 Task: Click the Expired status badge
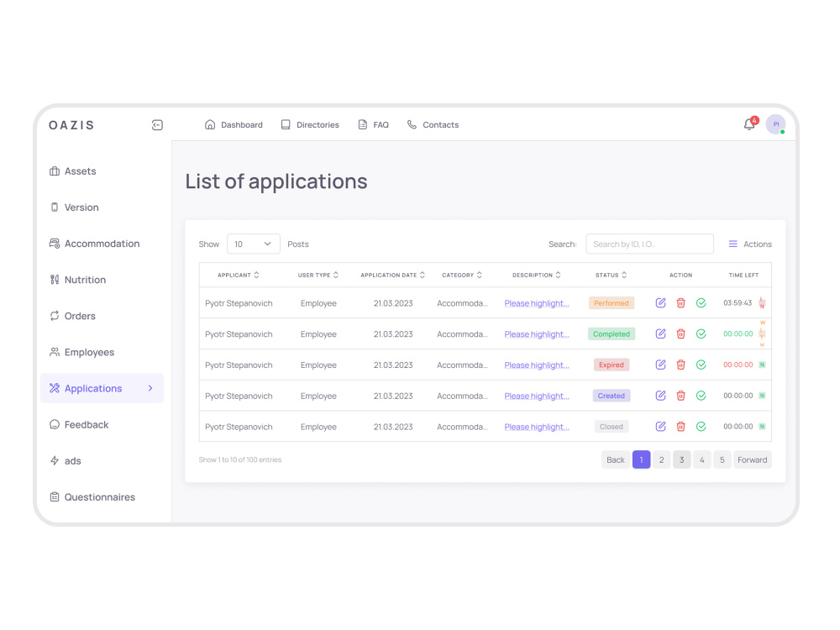click(x=612, y=365)
